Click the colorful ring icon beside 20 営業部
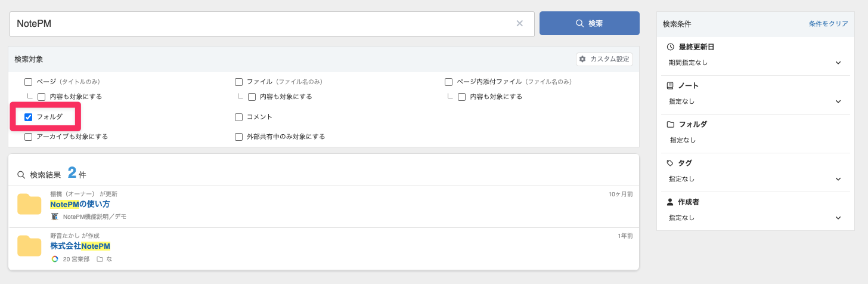 [x=55, y=259]
